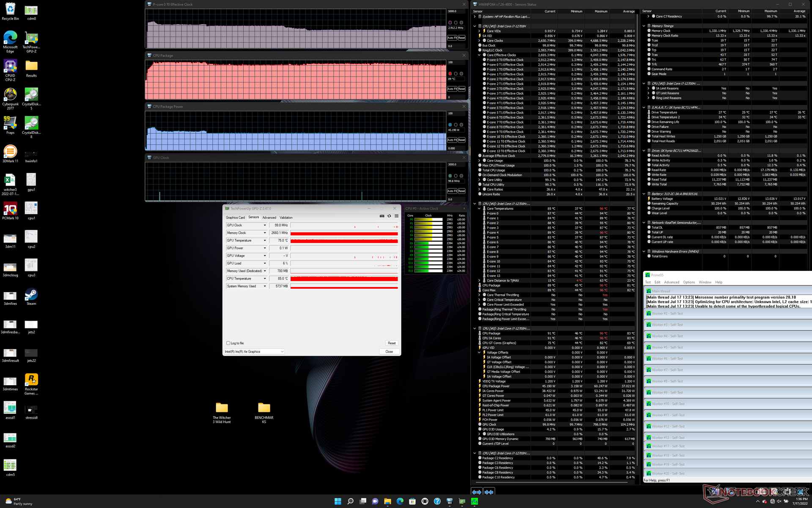Image resolution: width=812 pixels, height=508 pixels.
Task: Click the 5000.0 max value field in P-core graph
Action: click(x=456, y=11)
